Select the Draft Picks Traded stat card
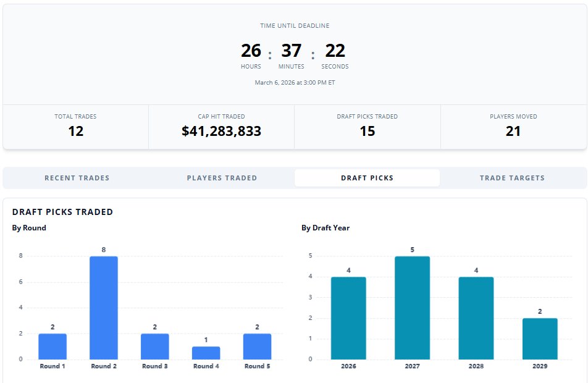The height and width of the screenshot is (383, 588). click(x=367, y=127)
